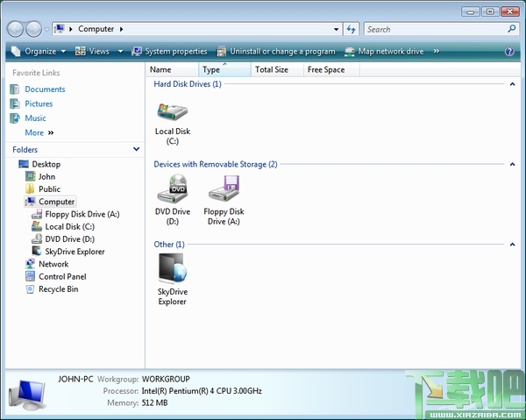The height and width of the screenshot is (420, 526).
Task: Expand More favorite links
Action: pyautogui.click(x=39, y=132)
